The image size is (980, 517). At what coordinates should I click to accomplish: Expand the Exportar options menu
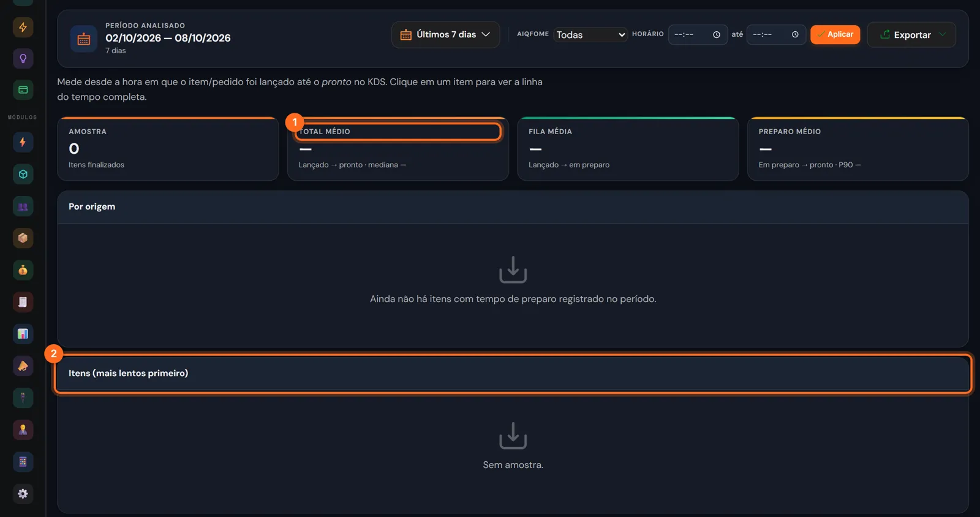pos(911,35)
